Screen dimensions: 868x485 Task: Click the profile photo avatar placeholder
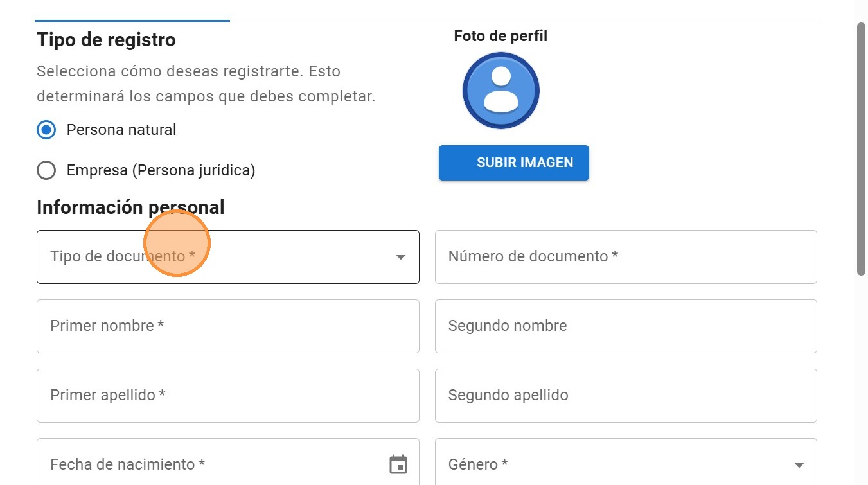(x=501, y=91)
